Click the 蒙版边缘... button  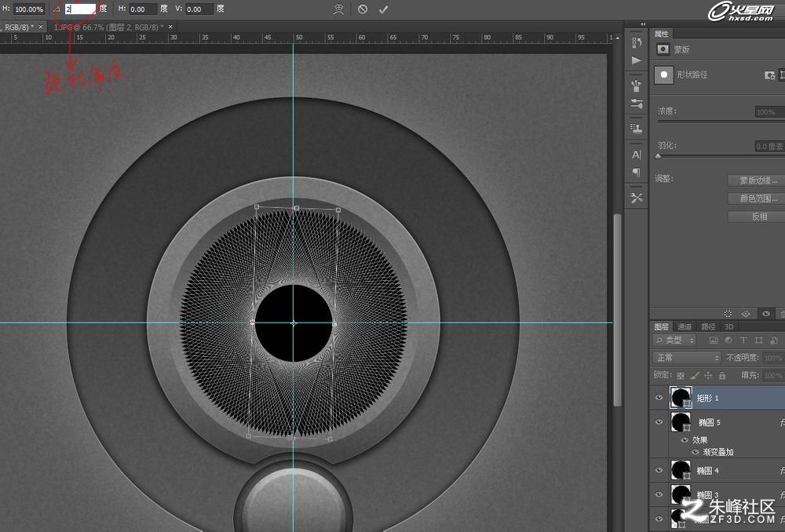758,180
